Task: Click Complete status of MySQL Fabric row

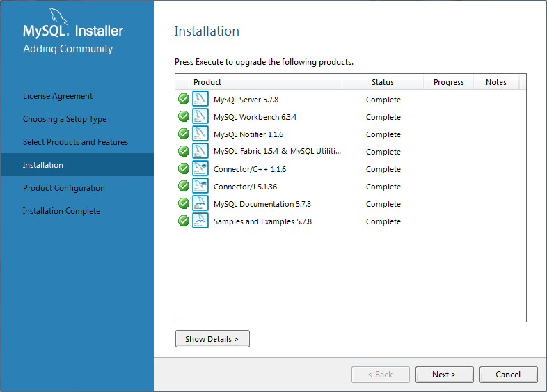Action: [x=383, y=152]
